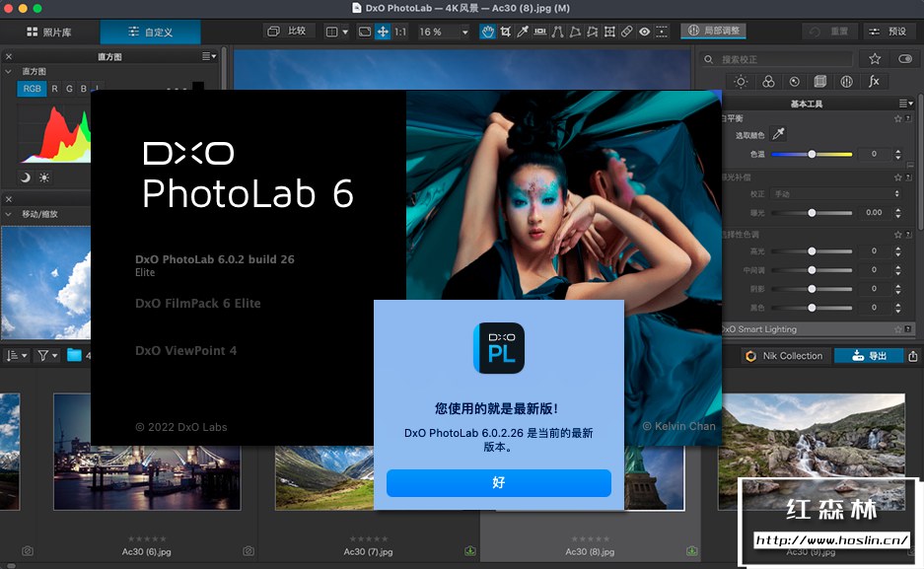This screenshot has width=924, height=569.
Task: Open the light corrections palette
Action: tap(741, 82)
